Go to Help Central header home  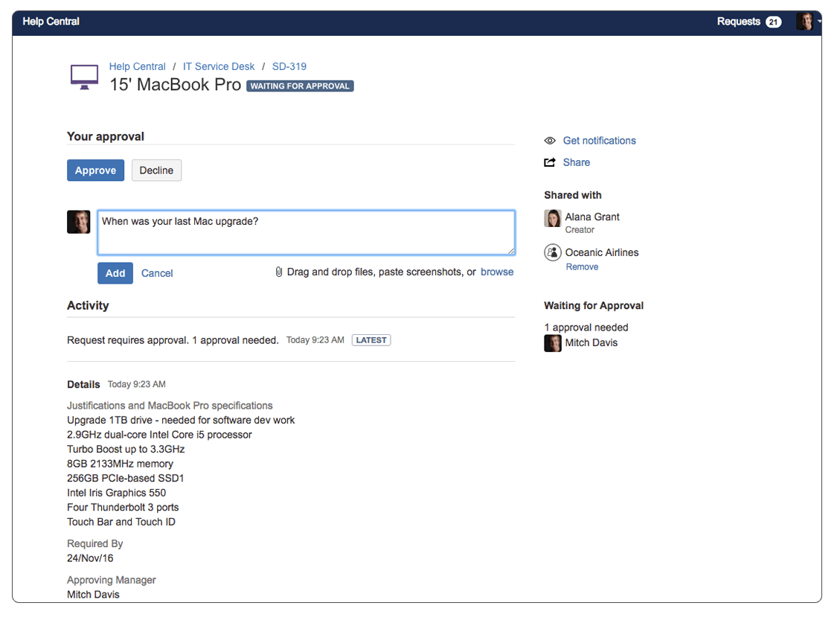[51, 22]
